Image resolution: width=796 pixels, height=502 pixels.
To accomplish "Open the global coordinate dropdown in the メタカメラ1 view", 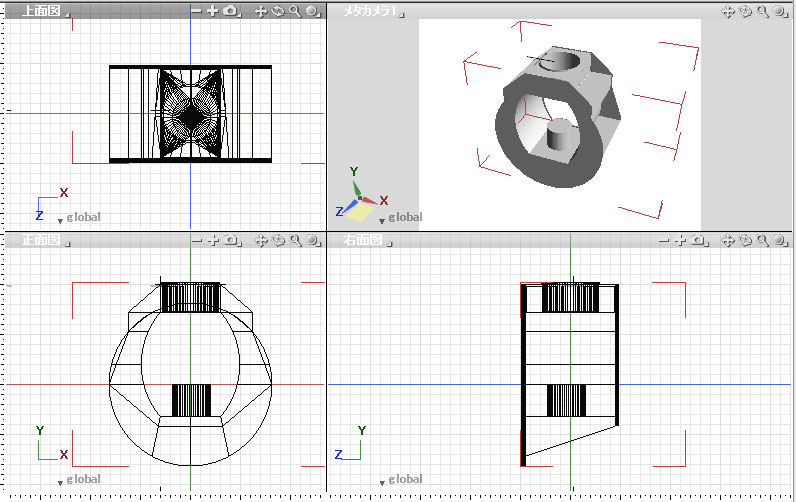I will tap(401, 218).
